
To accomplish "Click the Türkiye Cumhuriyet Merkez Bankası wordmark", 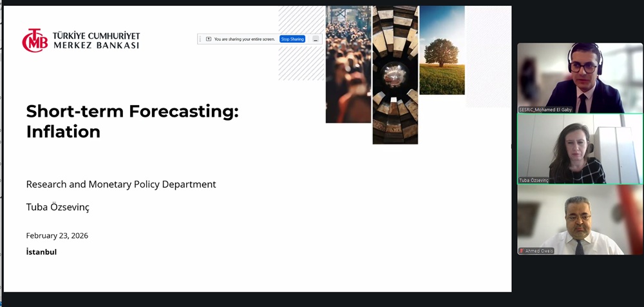I will (x=97, y=40).
